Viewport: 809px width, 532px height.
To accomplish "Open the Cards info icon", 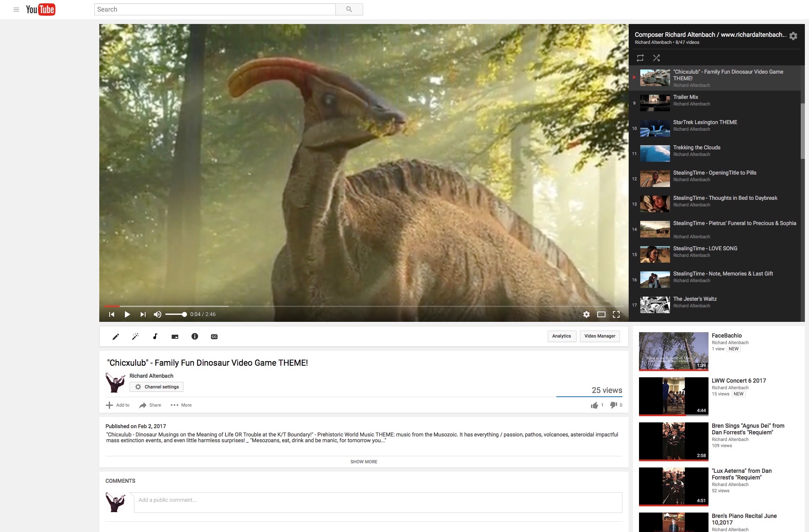I will [x=195, y=337].
